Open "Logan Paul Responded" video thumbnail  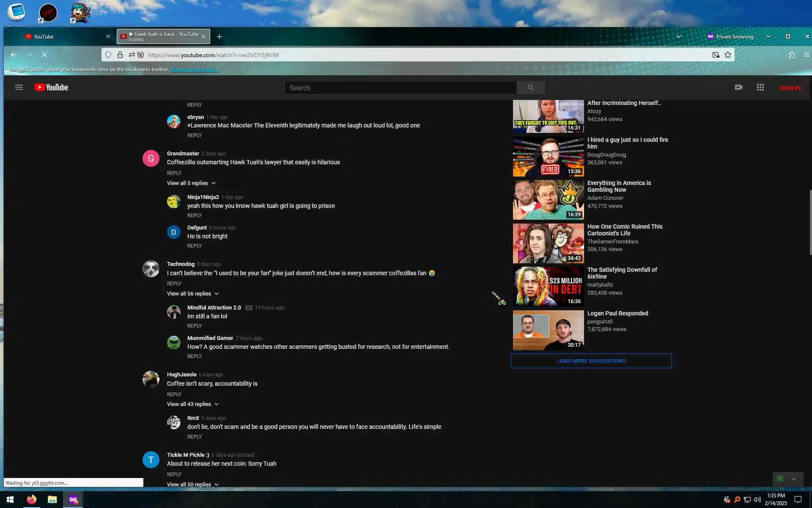tap(548, 330)
